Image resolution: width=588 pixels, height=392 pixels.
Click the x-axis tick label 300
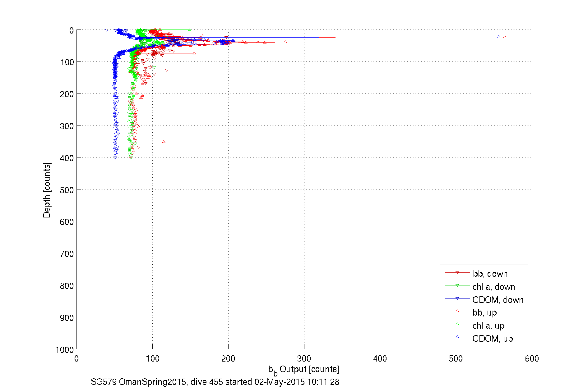tap(304, 359)
